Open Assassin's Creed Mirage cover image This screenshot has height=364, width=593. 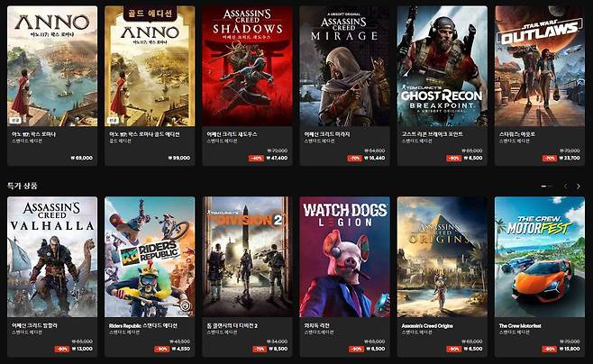[344, 66]
